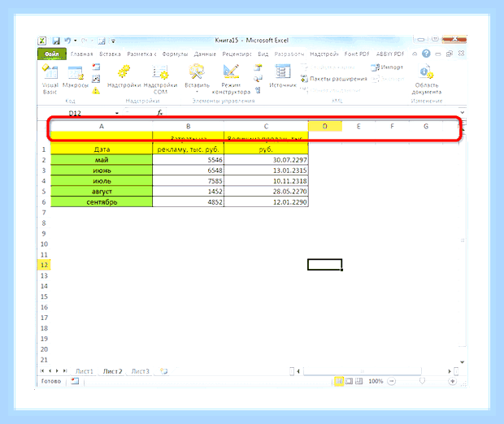Screen dimensions: 504x424
Task: Open the Undo history dropdown arrow
Action: tap(76, 41)
